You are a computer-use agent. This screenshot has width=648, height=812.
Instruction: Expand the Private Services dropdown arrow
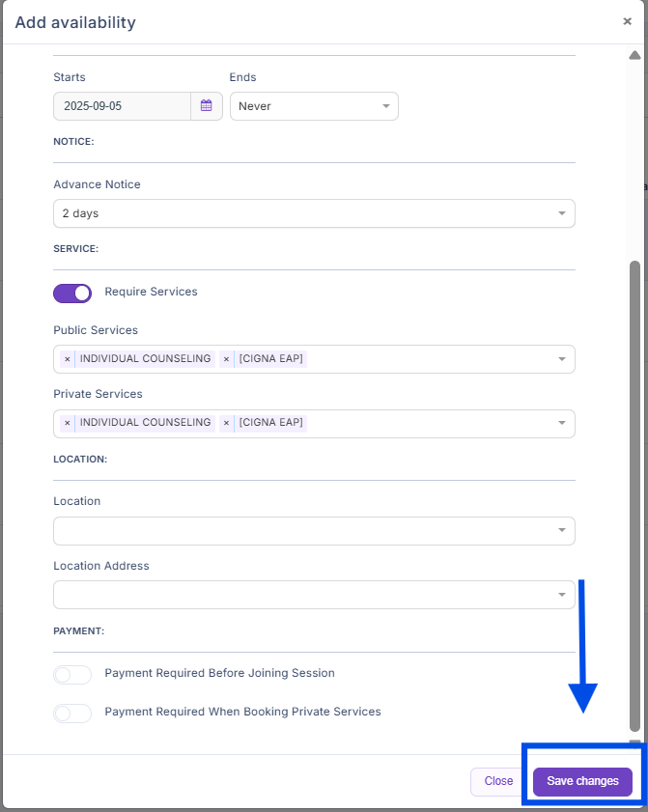[x=562, y=423]
